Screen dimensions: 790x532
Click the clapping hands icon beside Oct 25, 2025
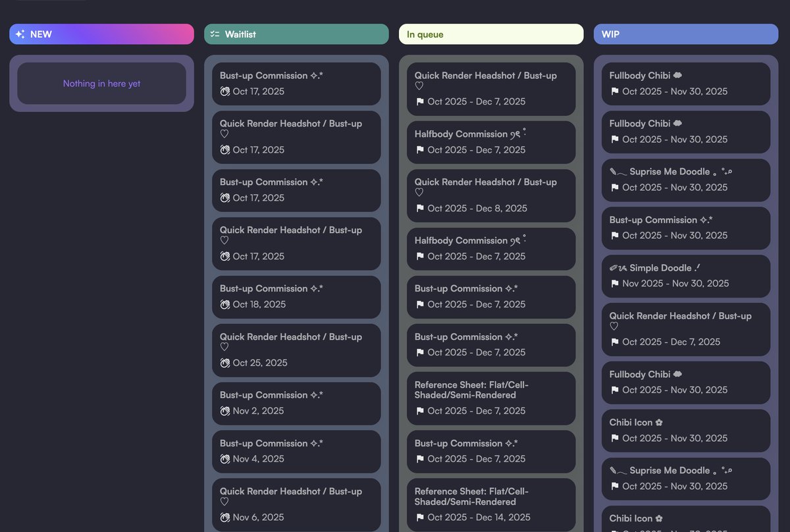coord(224,363)
